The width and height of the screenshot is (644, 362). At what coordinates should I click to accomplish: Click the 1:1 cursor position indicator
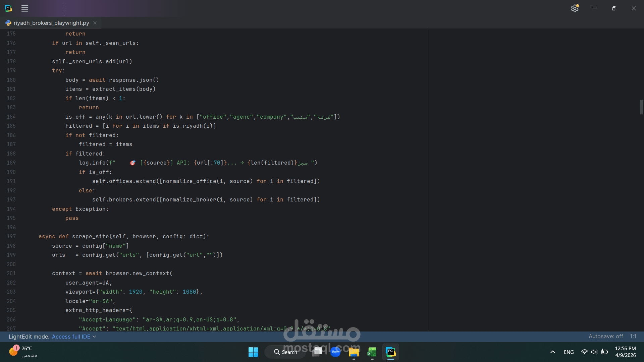(633, 336)
